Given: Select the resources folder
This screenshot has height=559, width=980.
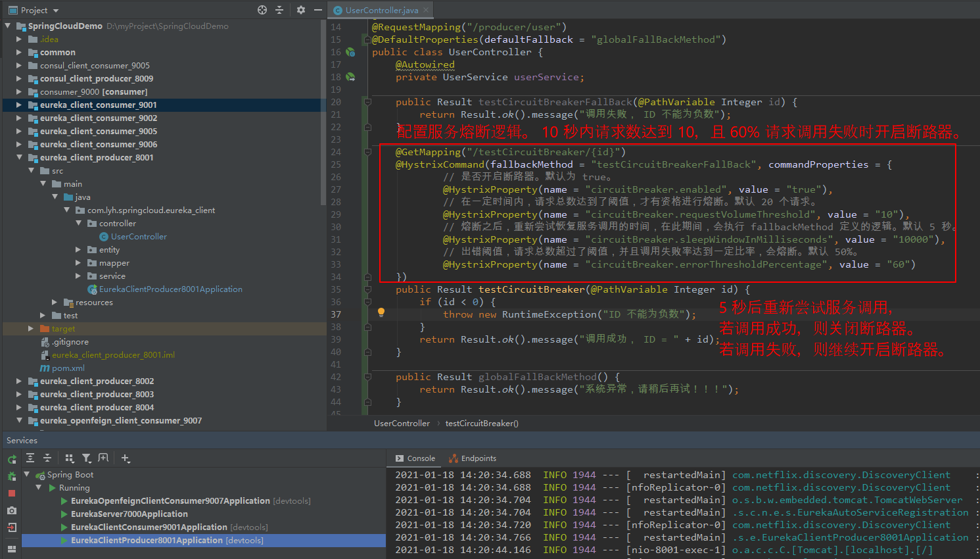Looking at the screenshot, I should coord(94,303).
